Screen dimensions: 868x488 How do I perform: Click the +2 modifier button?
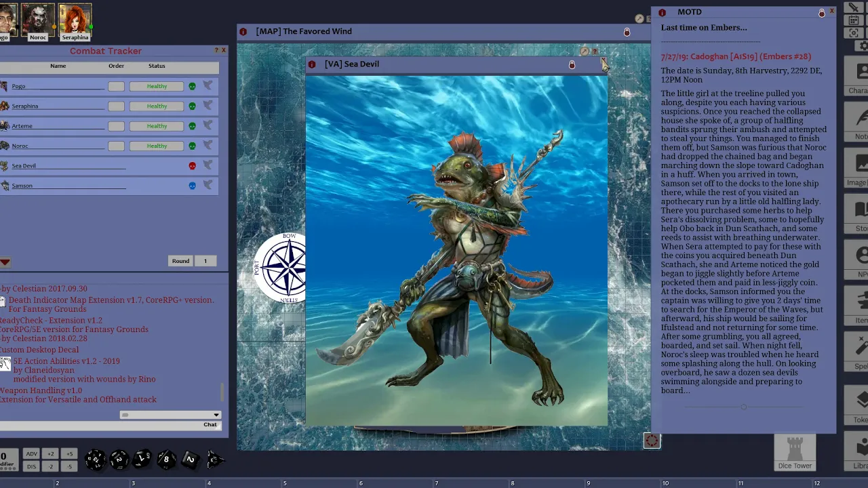click(50, 453)
